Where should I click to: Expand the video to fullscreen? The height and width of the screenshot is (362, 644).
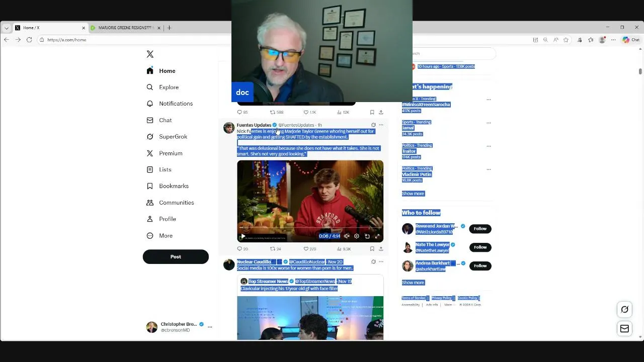(x=377, y=236)
